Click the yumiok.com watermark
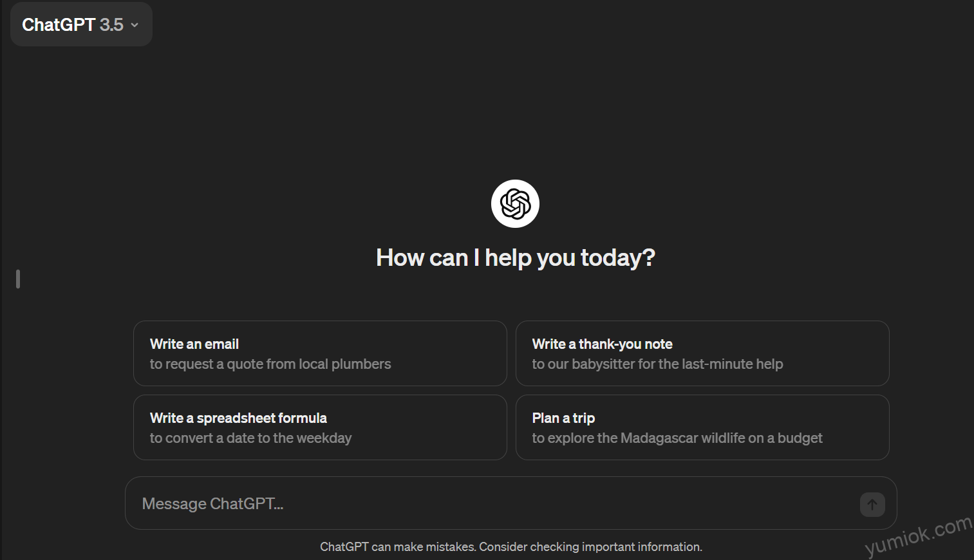This screenshot has width=974, height=560. 918,535
